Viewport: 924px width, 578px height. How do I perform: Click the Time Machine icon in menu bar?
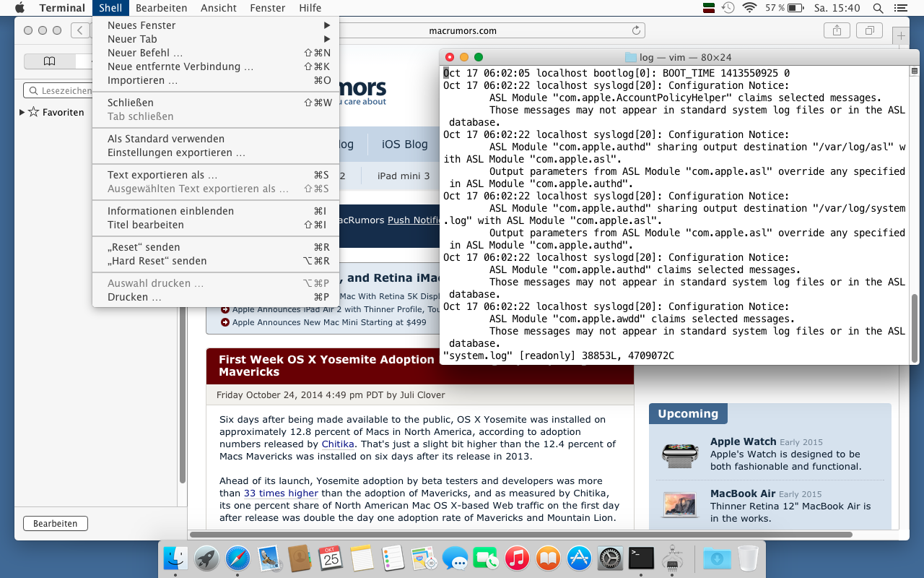(728, 8)
